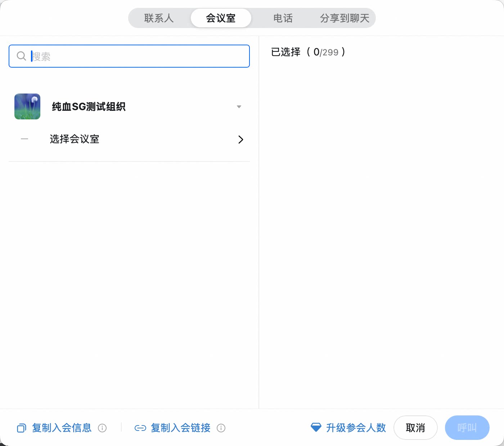Screen dimensions: 504x446
Task: Open the 选择会议室 row
Action: [x=129, y=139]
